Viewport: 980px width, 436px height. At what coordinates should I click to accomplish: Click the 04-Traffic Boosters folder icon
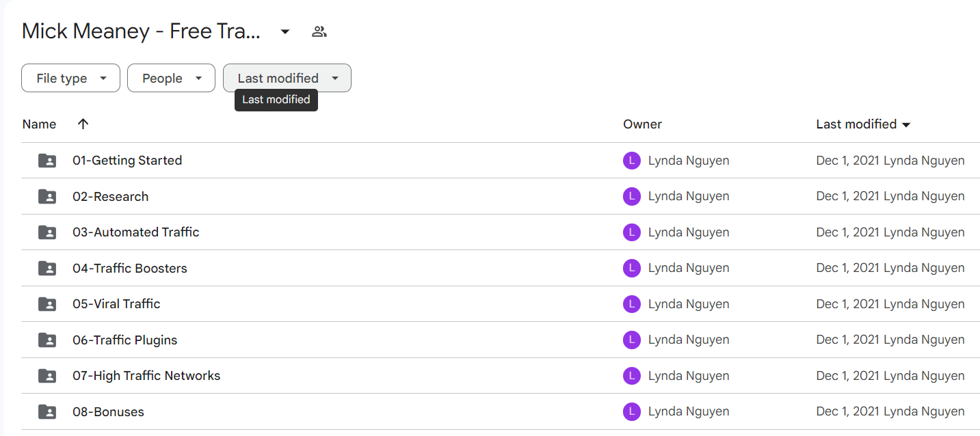click(x=47, y=269)
